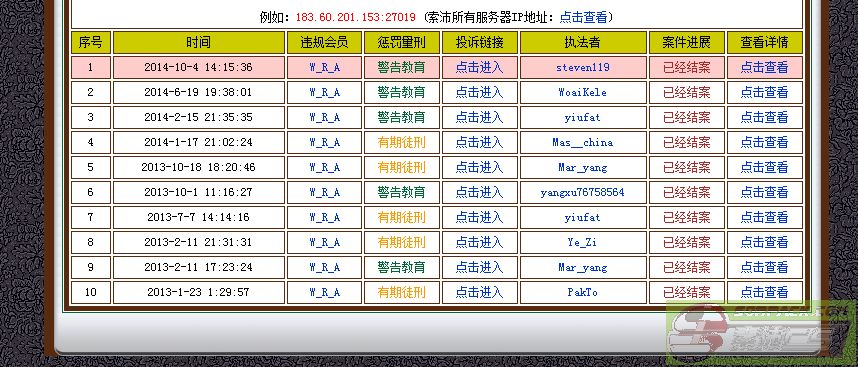View details 点击查看 for row 2
This screenshot has height=367, width=858.
[x=764, y=92]
